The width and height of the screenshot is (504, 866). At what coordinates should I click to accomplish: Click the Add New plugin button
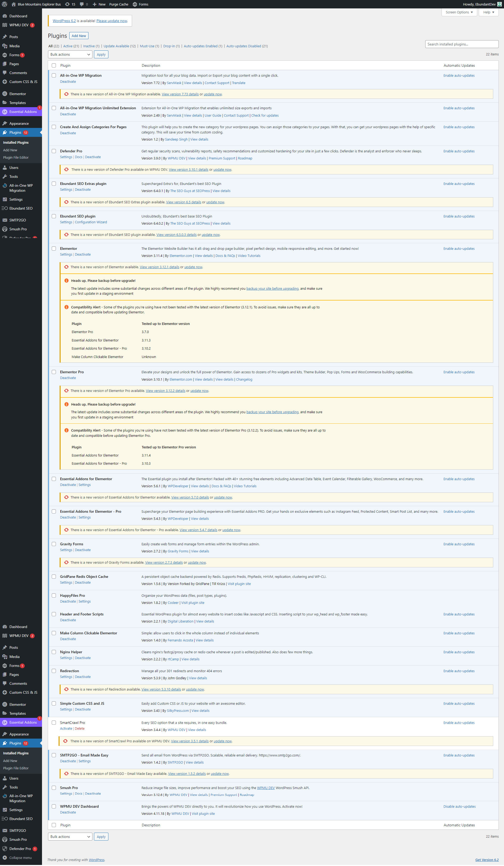coord(79,36)
